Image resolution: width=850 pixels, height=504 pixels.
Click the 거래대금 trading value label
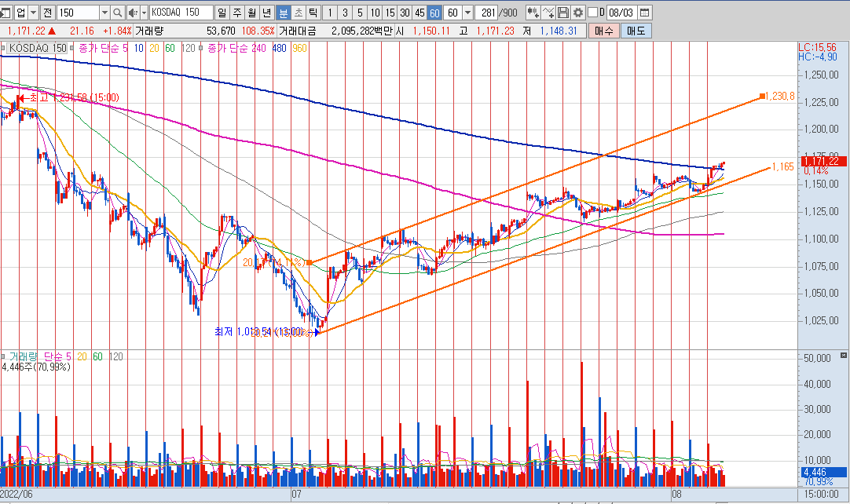tap(297, 31)
